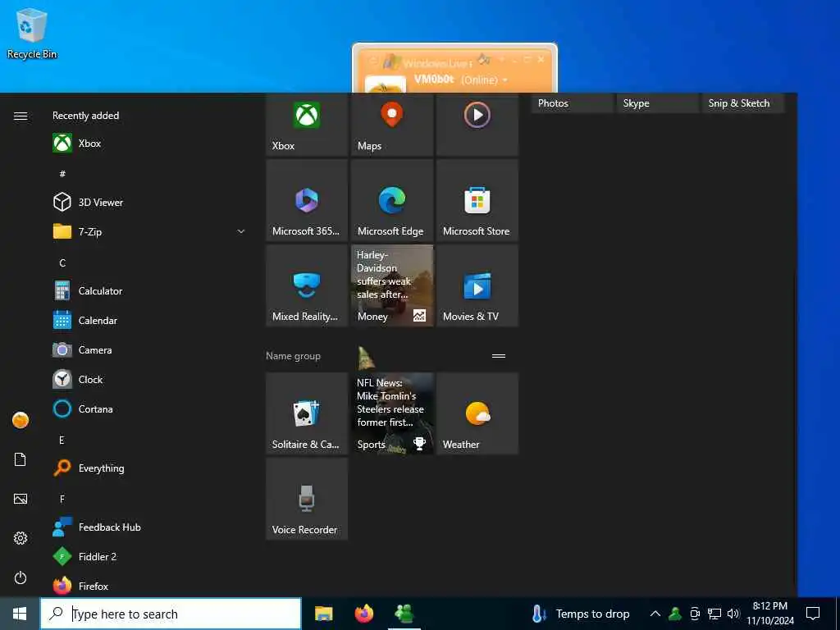Open the Maps tile
Viewport: 840px width, 630px height.
tap(392, 125)
